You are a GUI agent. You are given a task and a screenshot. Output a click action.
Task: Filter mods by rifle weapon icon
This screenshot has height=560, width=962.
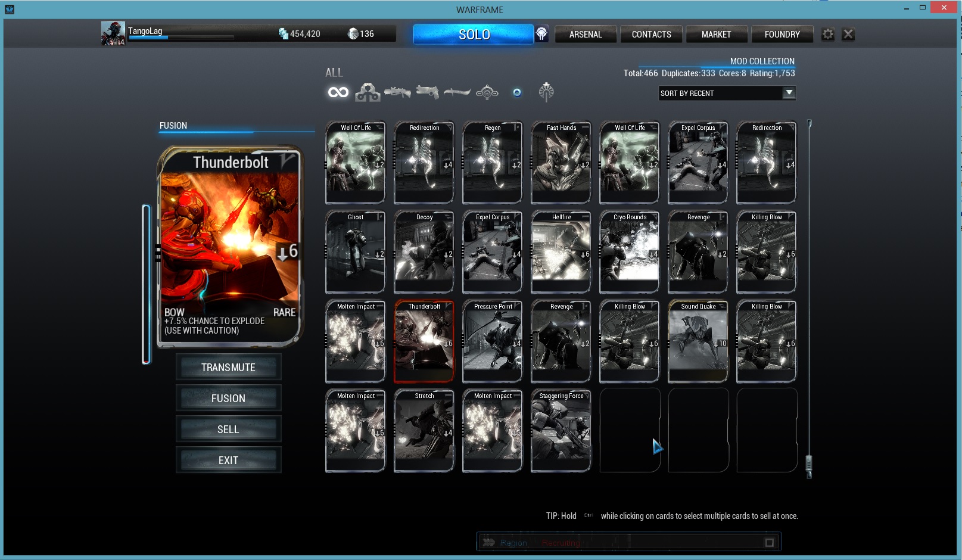click(397, 92)
